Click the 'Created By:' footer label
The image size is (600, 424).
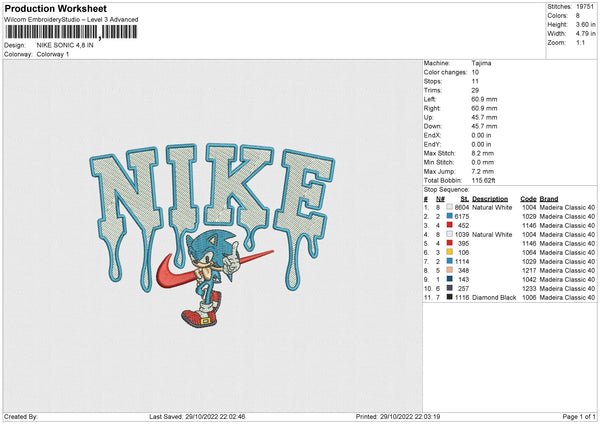point(21,416)
